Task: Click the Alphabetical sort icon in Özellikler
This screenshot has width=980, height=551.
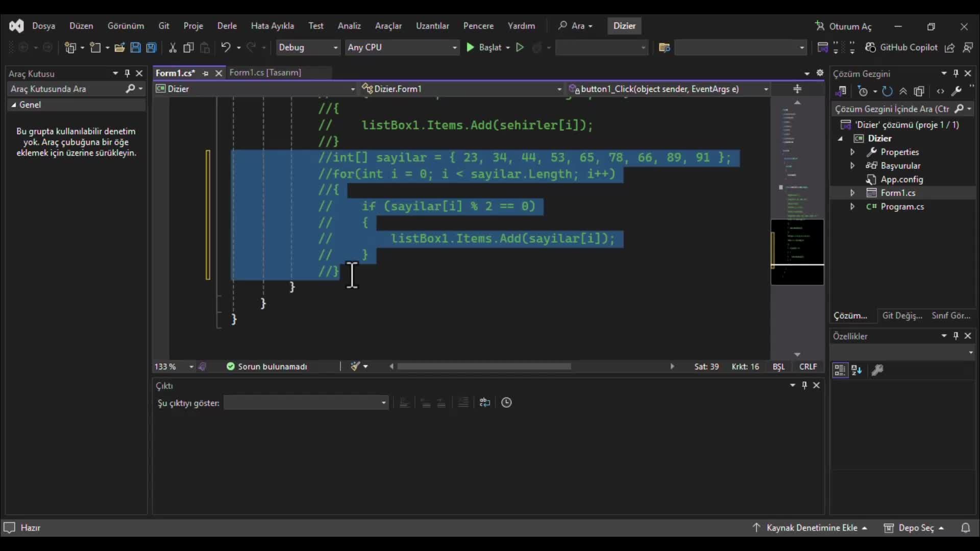Action: [x=856, y=370]
